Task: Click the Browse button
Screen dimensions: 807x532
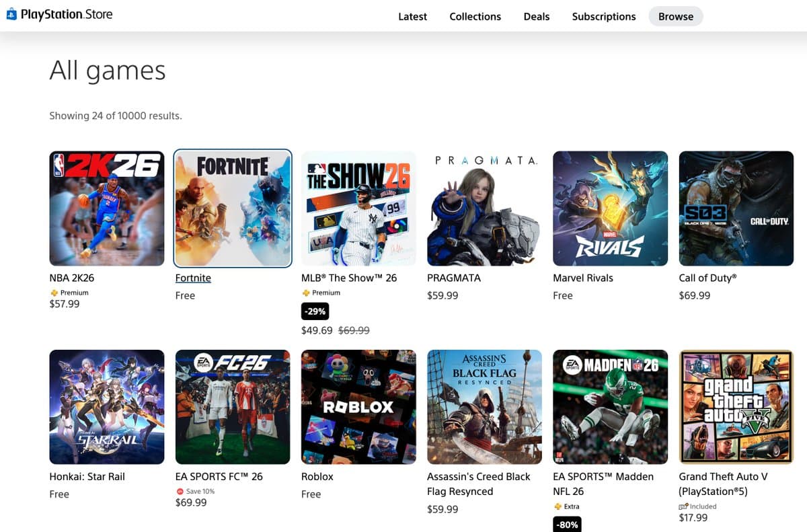Action: (675, 16)
